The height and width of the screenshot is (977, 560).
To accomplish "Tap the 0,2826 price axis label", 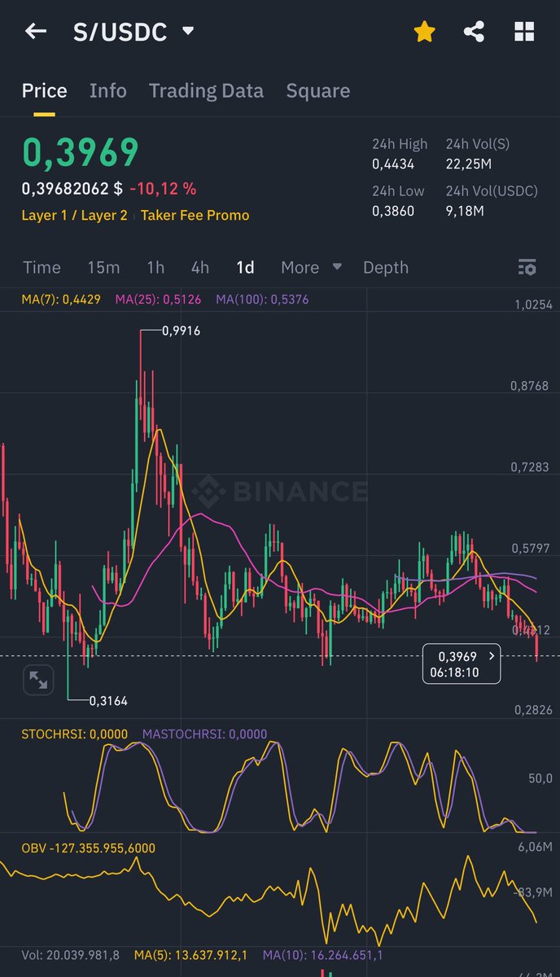I will click(533, 710).
